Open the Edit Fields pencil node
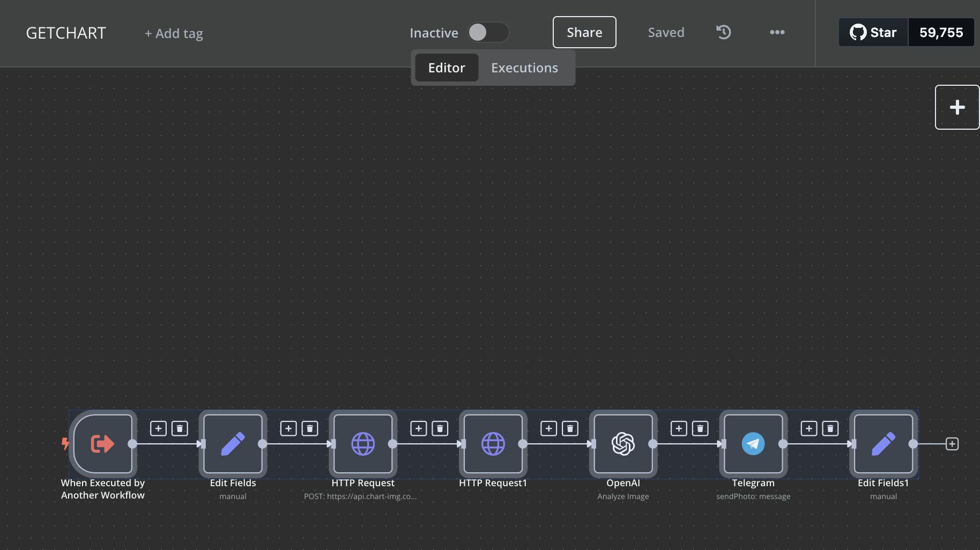This screenshot has height=550, width=980. click(x=233, y=444)
